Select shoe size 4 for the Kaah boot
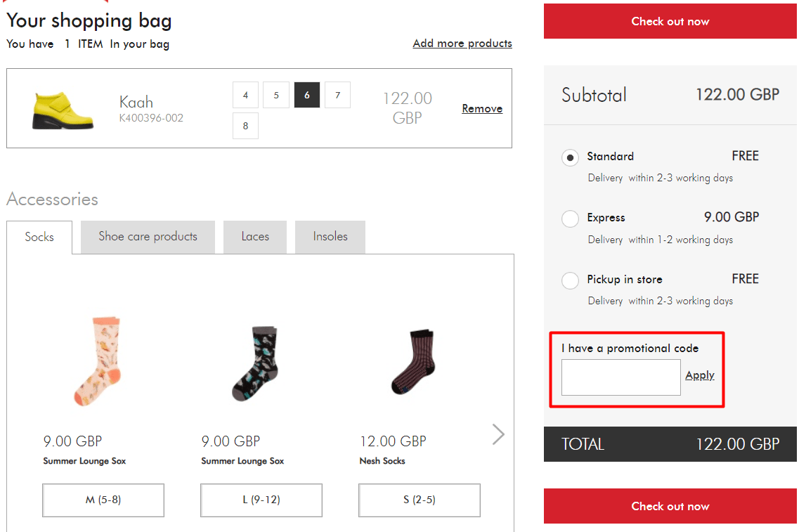Screen dimensions: 806x532 click(x=245, y=94)
